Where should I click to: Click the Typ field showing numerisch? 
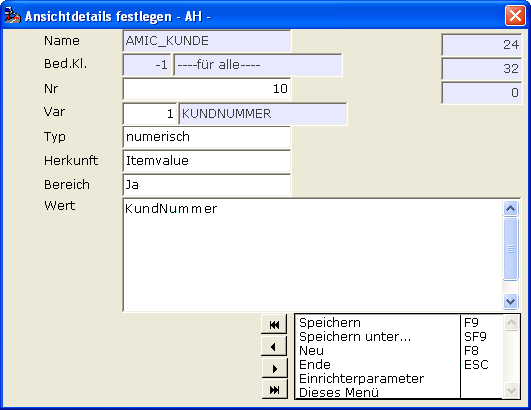[x=207, y=137]
